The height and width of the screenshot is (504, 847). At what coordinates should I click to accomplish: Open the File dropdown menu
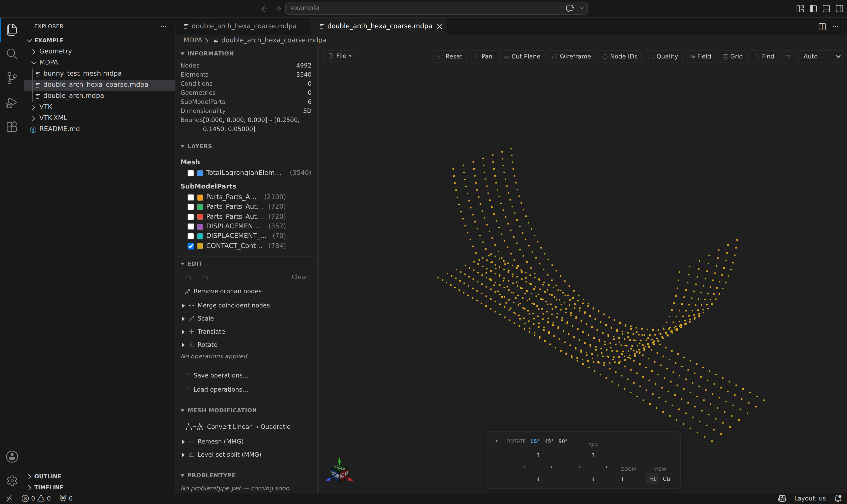339,56
